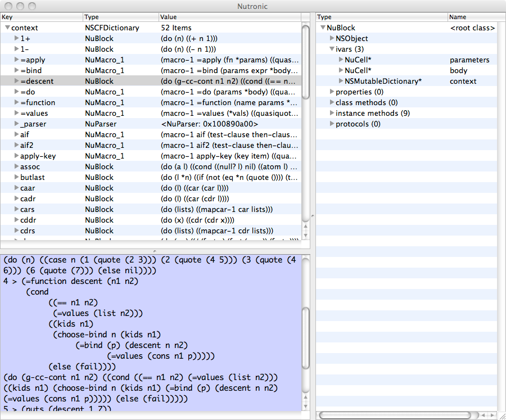Expand the 1- key row
The width and height of the screenshot is (506, 420).
(16, 49)
